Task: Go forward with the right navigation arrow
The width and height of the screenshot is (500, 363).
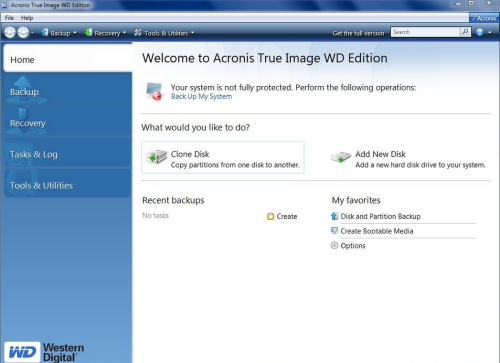Action: point(23,32)
